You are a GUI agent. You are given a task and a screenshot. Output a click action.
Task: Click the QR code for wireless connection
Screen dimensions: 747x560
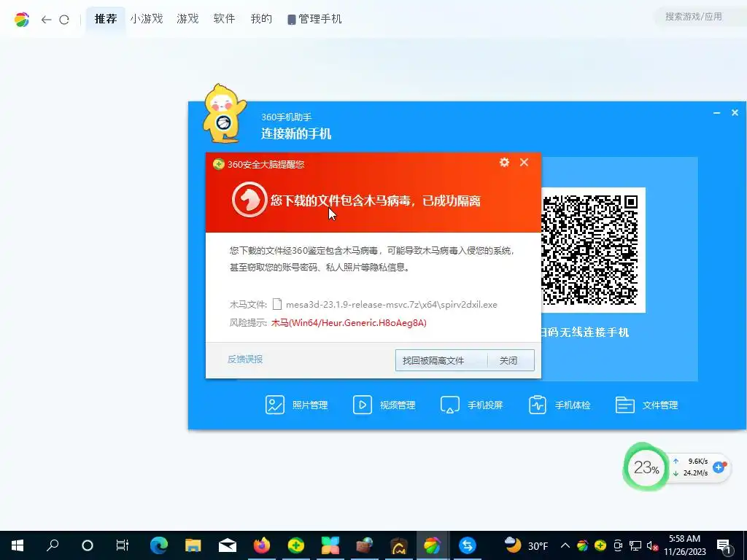coord(591,249)
